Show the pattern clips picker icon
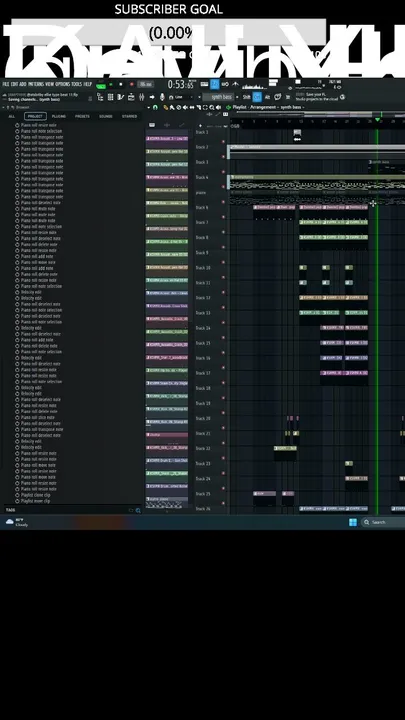The height and width of the screenshot is (720, 405). [x=152, y=125]
